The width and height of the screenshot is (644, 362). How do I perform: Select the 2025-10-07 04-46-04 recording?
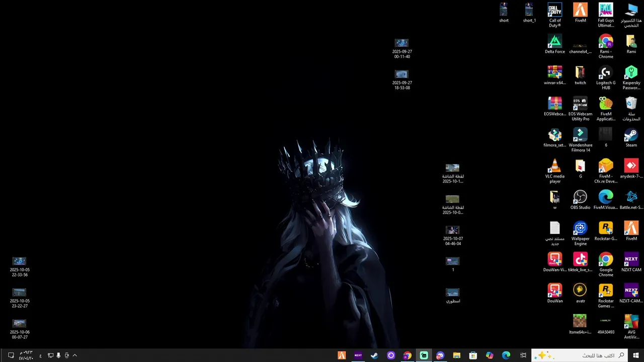coord(453,236)
